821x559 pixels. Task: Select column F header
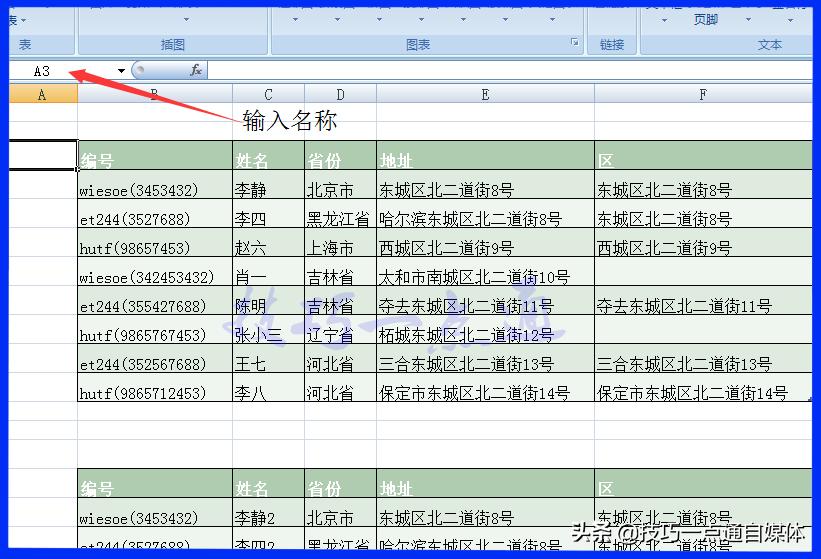click(x=703, y=94)
